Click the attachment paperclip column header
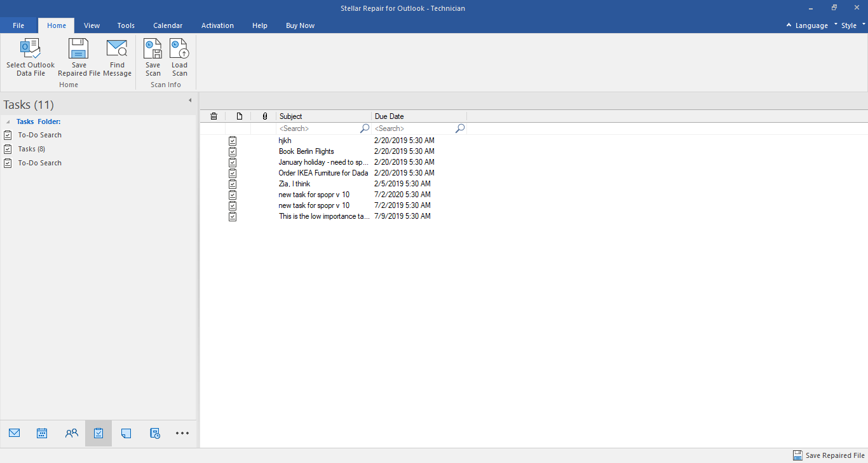This screenshot has height=463, width=868. (x=264, y=116)
